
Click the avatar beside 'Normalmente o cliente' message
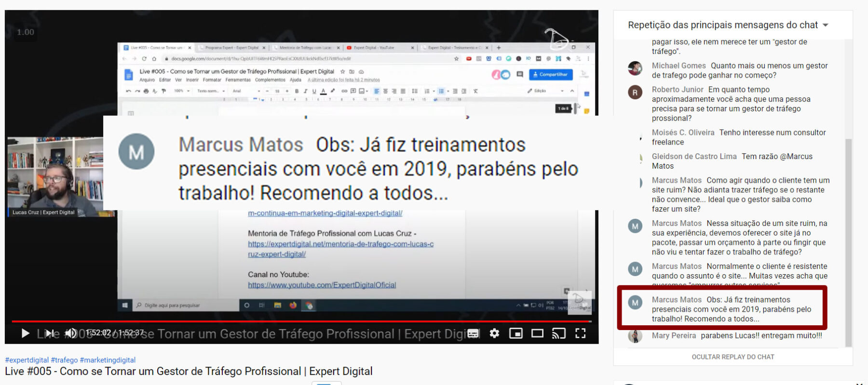[x=635, y=269]
